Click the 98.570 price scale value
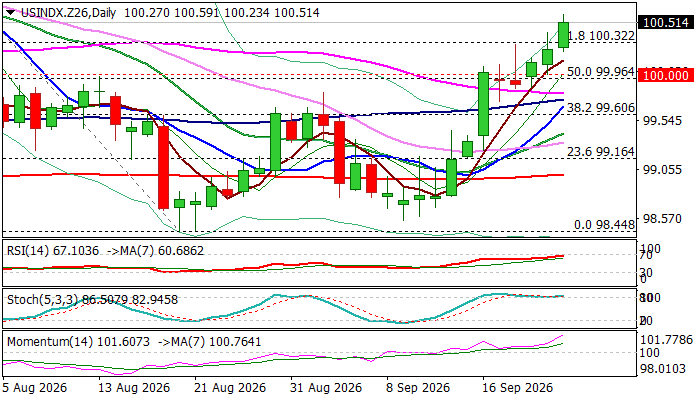The height and width of the screenshot is (400, 700). (662, 218)
